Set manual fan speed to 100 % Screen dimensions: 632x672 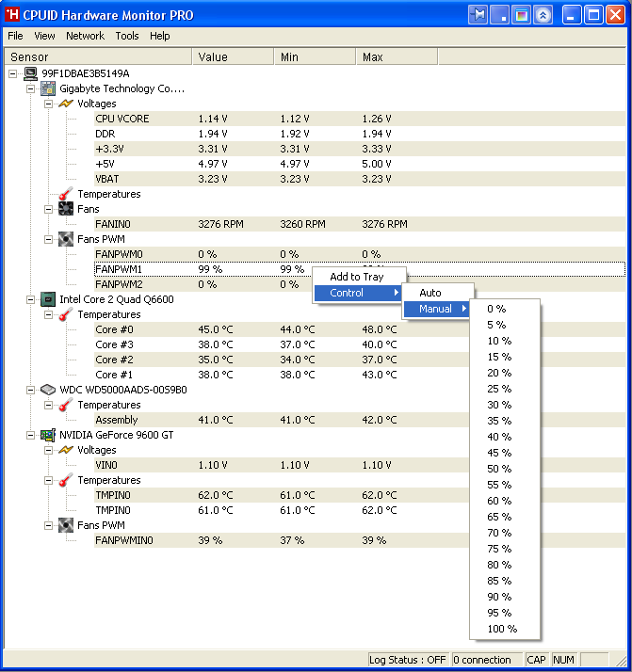(x=505, y=629)
